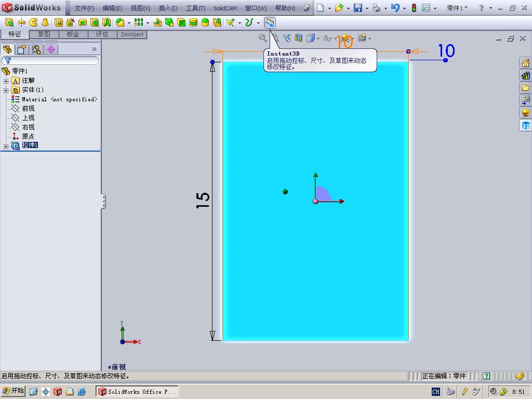Expand the 实体(1) tree node

tap(6, 90)
